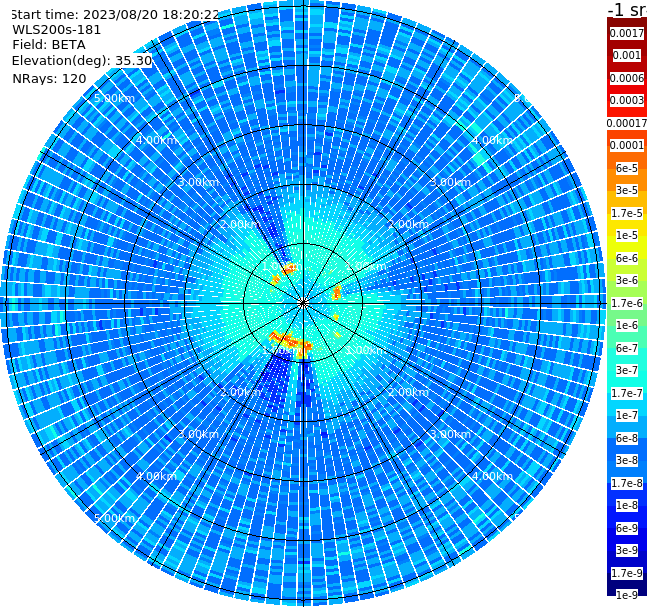
Task: Click the northwest 2.00km range ring label
Action: [x=240, y=224]
